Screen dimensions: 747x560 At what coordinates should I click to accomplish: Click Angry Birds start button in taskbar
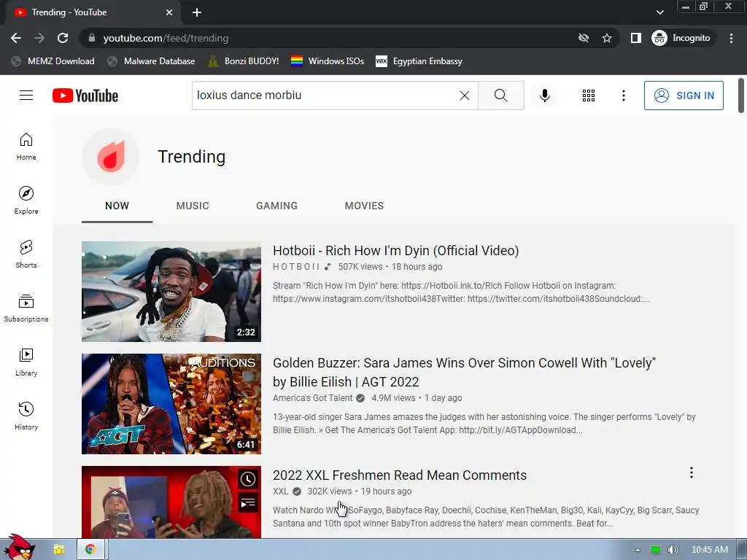19,548
